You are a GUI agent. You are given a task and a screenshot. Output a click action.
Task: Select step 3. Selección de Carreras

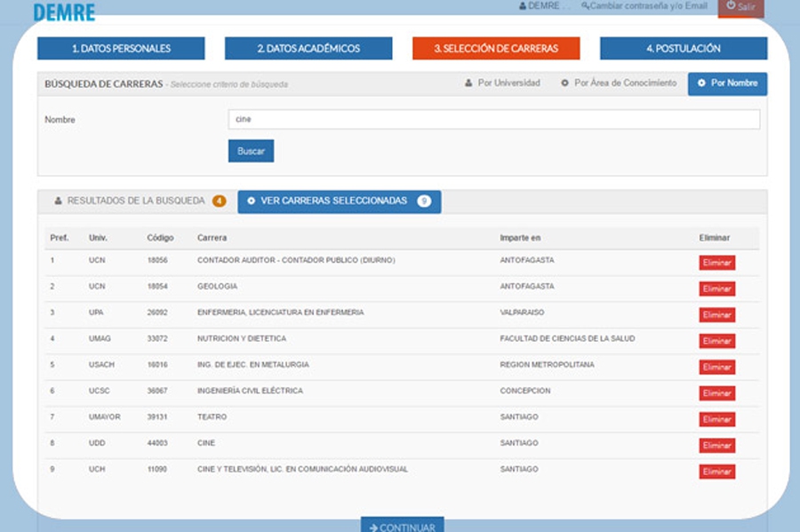(496, 48)
